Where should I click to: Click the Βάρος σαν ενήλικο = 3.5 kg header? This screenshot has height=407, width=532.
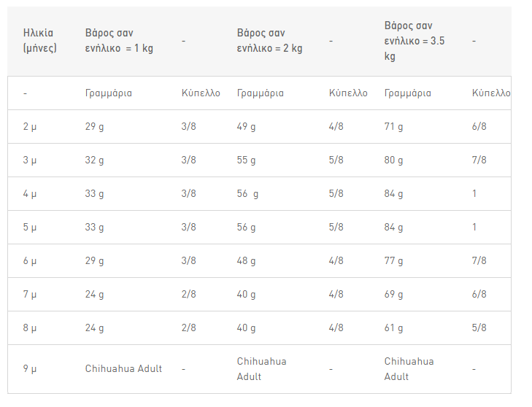coord(415,41)
